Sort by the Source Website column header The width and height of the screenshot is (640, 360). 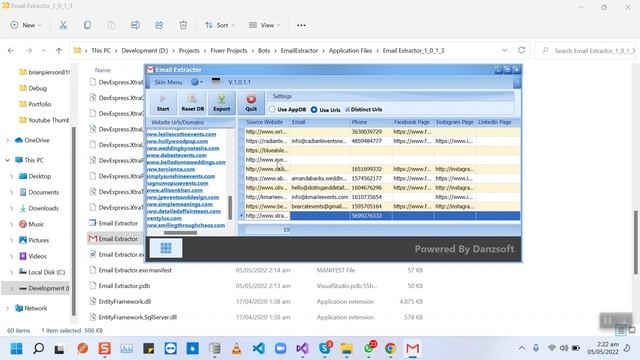click(x=264, y=122)
